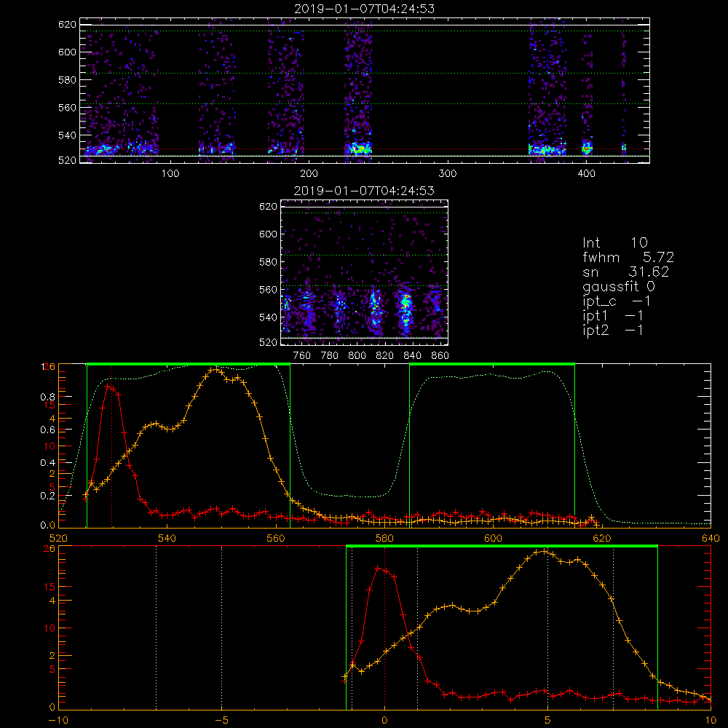Click x-axis label 5 on bottom plot
The width and height of the screenshot is (728, 728).
point(548,721)
